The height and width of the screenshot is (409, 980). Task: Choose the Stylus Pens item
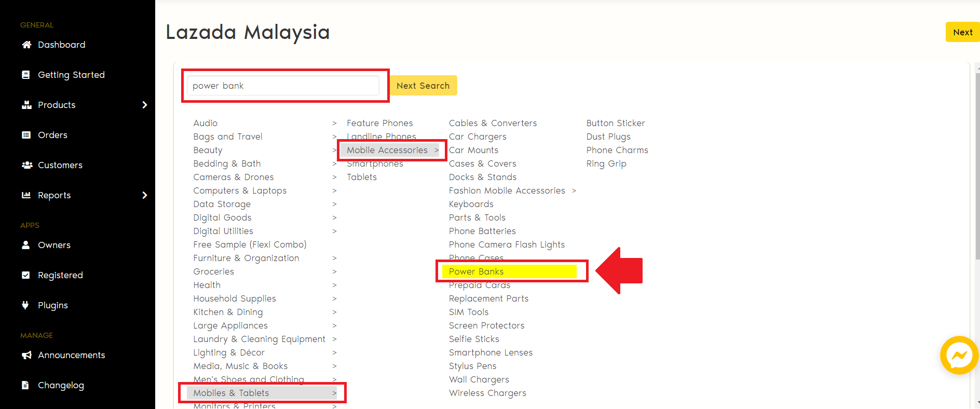[x=472, y=366]
